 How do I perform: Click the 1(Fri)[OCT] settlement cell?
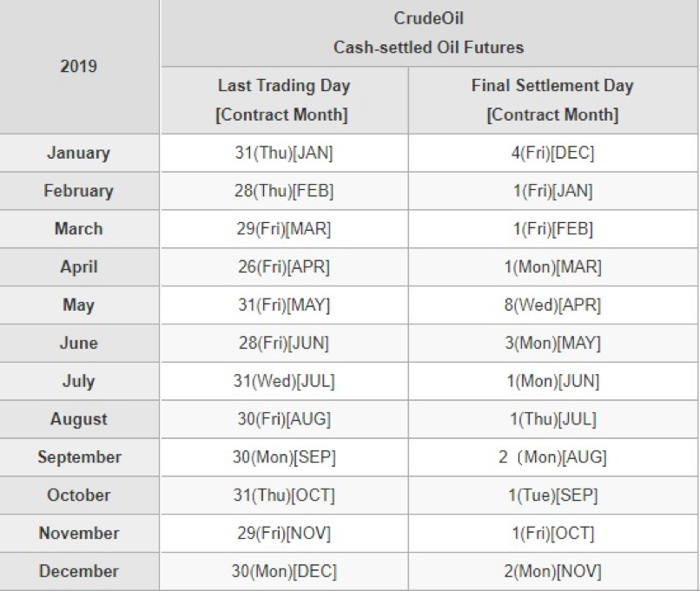pos(553,534)
